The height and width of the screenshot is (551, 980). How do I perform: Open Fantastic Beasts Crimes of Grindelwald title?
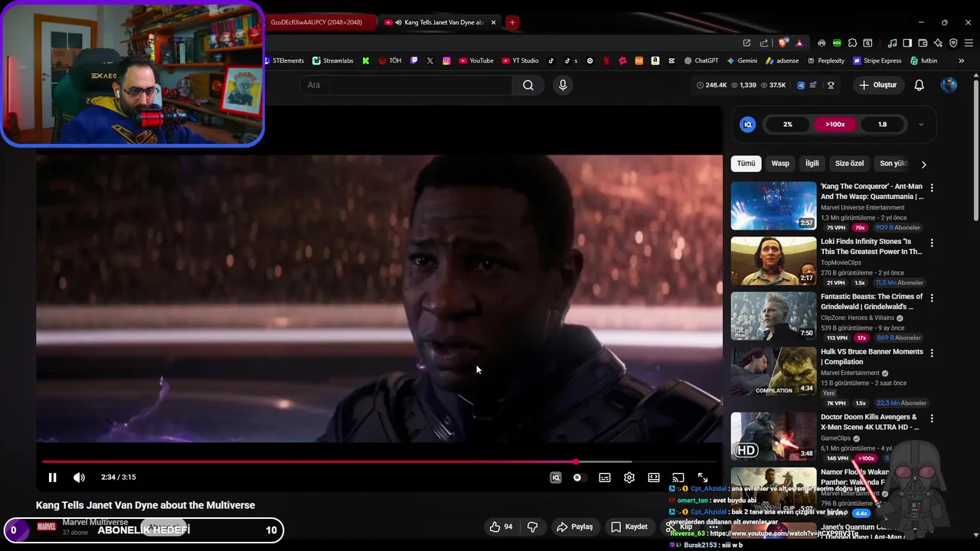click(x=871, y=302)
